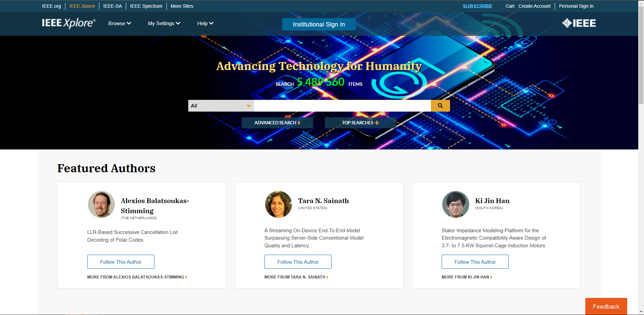Focus the main search input field
Image resolution: width=644 pixels, height=315 pixels.
point(342,106)
